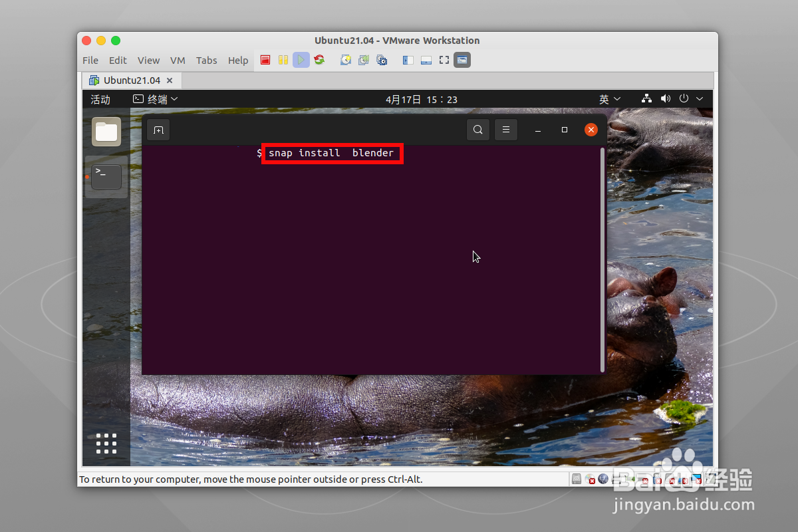The width and height of the screenshot is (798, 532).
Task: Toggle the thumbnail bar visibility
Action: click(x=426, y=60)
